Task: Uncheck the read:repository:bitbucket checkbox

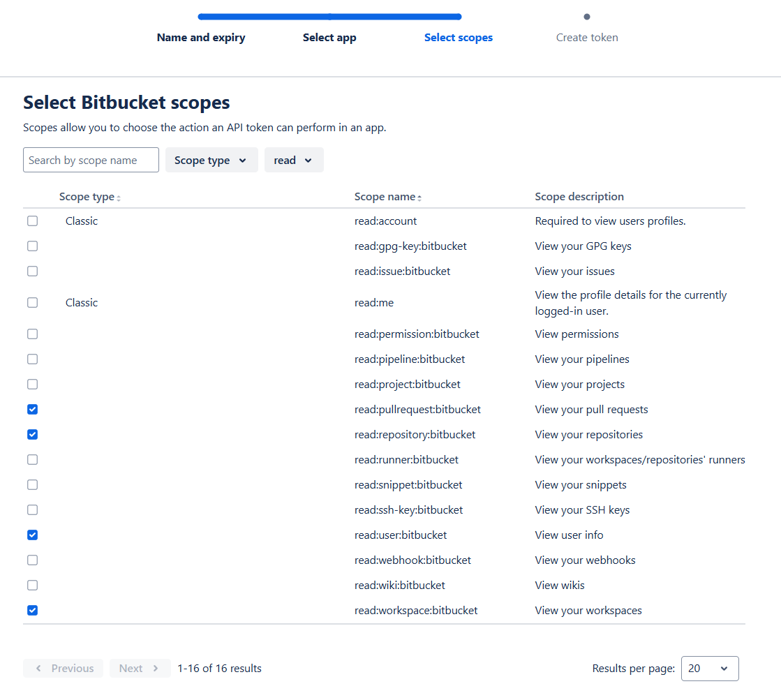Action: 32,435
